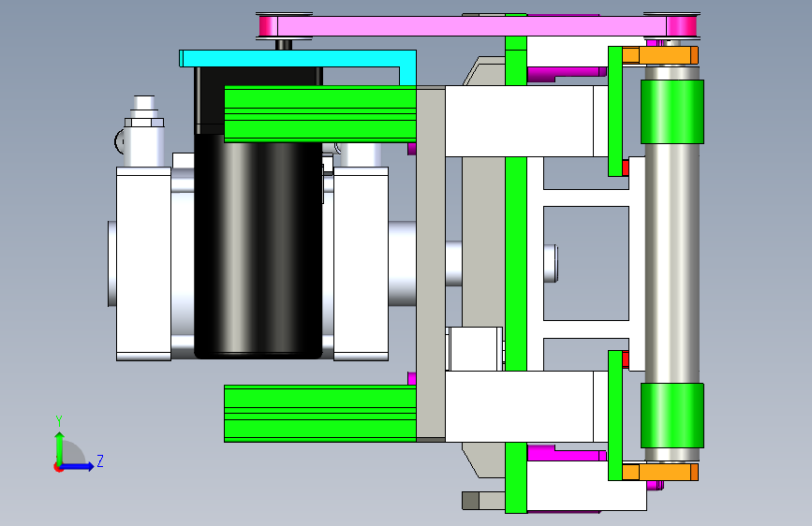812x526 pixels.
Task: Select the left white cylinder end block
Action: (144, 264)
